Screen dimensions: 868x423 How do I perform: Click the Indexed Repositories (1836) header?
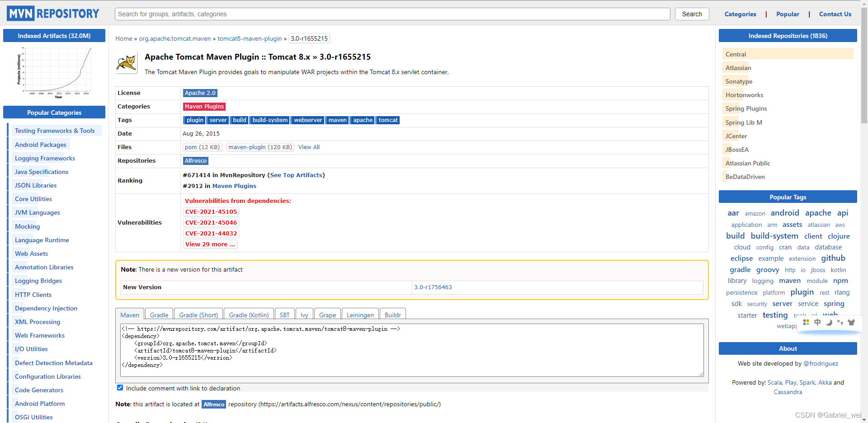pyautogui.click(x=788, y=36)
